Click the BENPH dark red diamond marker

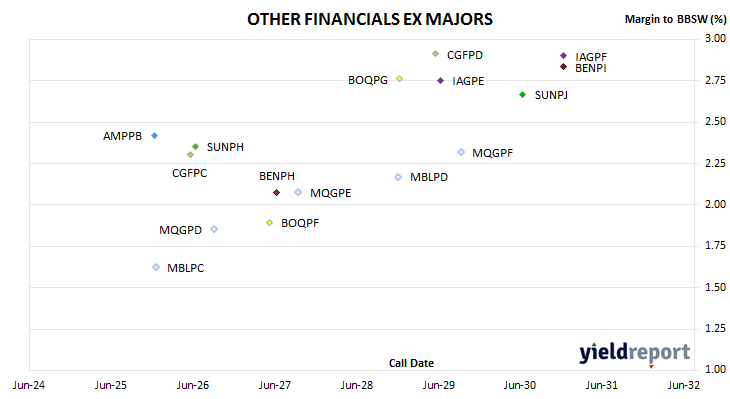[x=277, y=192]
